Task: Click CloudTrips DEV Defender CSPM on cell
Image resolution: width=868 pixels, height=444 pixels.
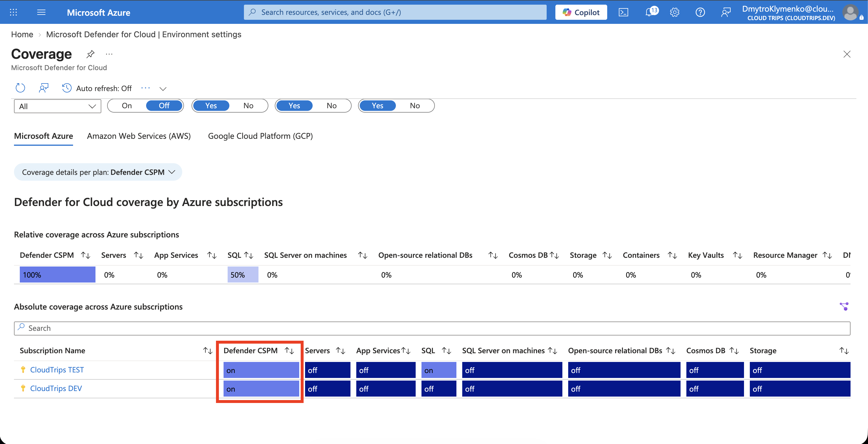Action: (261, 389)
